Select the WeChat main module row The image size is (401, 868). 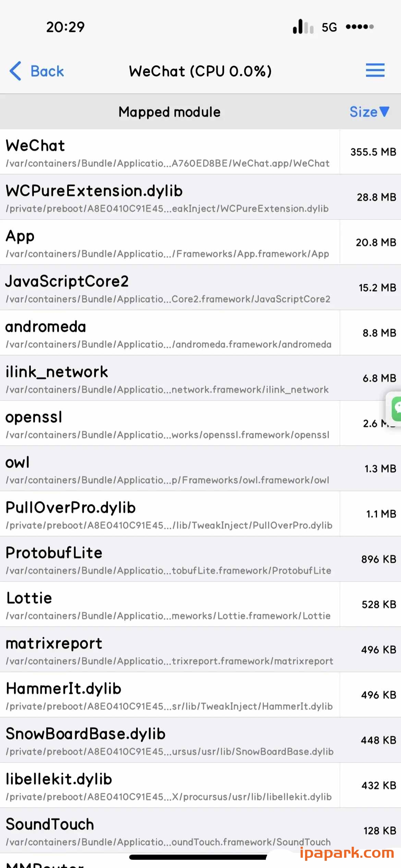169,152
